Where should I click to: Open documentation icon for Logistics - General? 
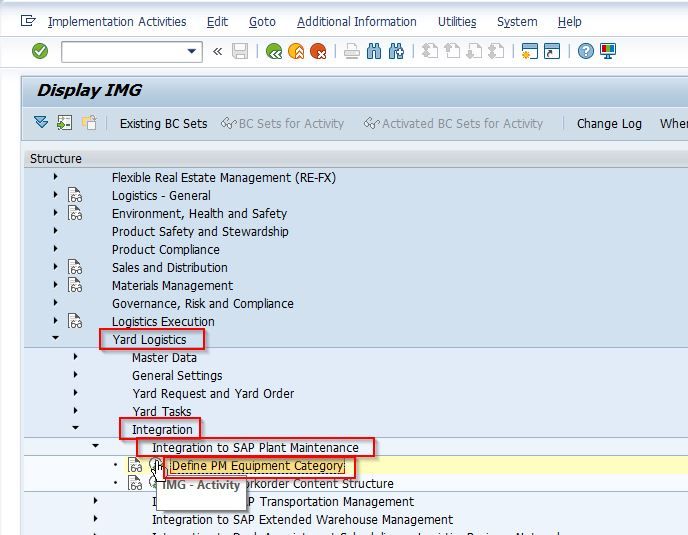pos(75,195)
